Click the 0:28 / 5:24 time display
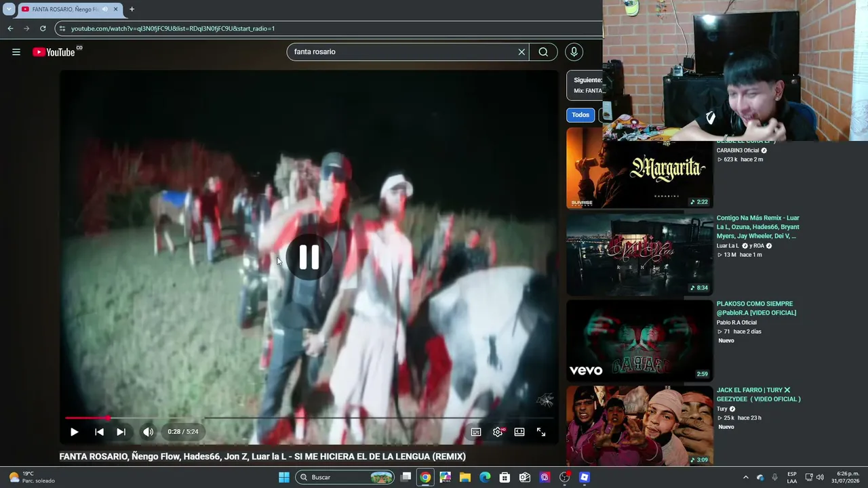 pos(183,432)
